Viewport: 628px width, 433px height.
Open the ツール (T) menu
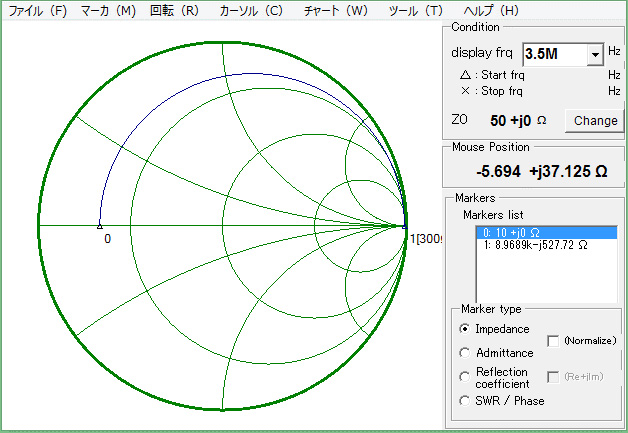coord(415,11)
